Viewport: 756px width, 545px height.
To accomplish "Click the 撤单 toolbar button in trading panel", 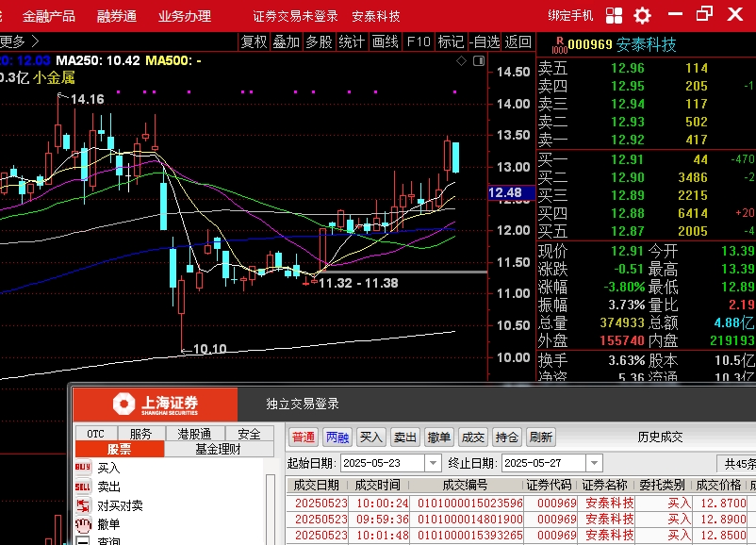I will click(438, 438).
